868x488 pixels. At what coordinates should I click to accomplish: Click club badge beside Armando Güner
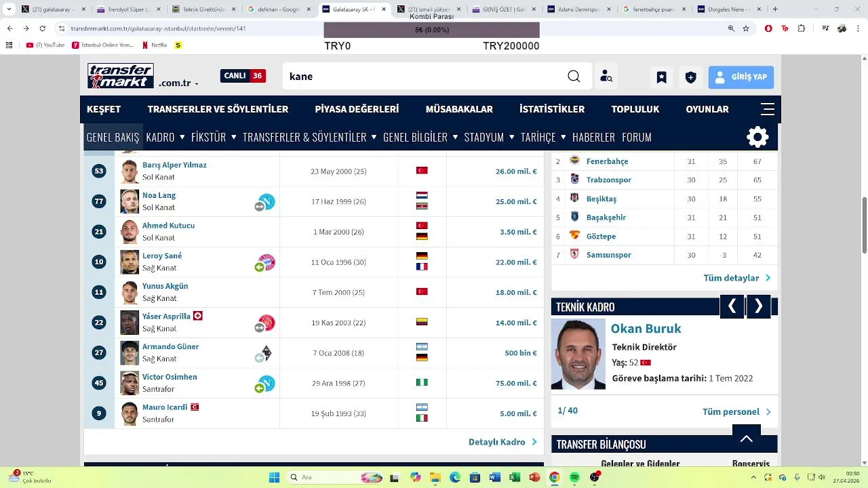(267, 353)
